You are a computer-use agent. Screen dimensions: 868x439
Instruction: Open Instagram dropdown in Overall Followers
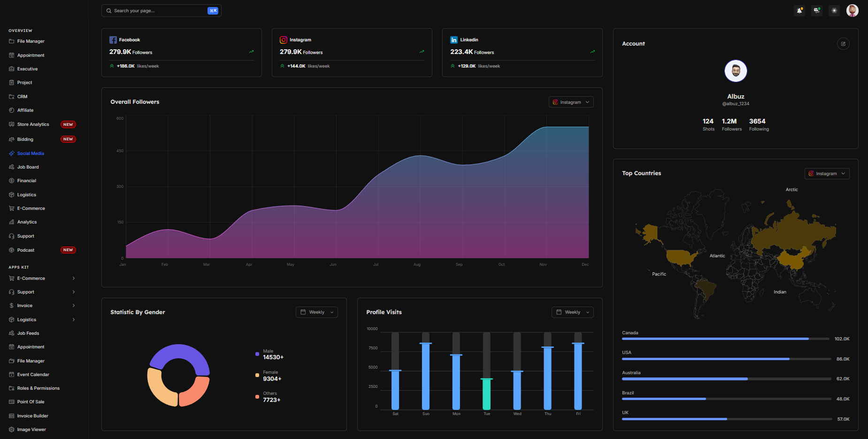pos(571,102)
